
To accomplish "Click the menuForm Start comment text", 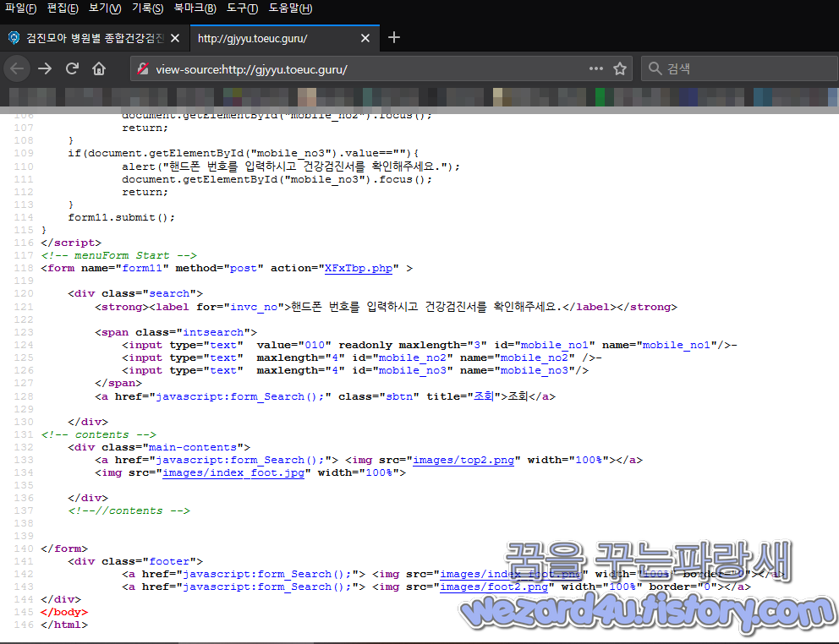I will tap(118, 255).
